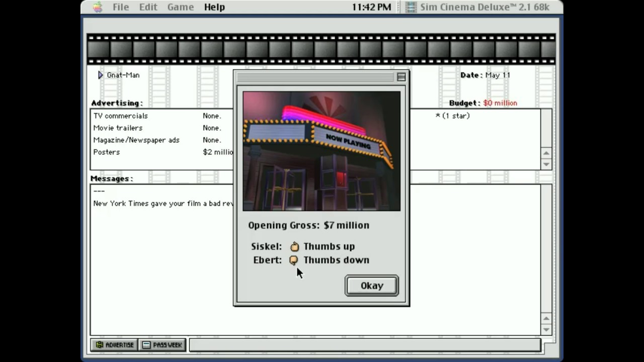Click the $0 million budget value
Screen dimensions: 644x362
(500, 103)
